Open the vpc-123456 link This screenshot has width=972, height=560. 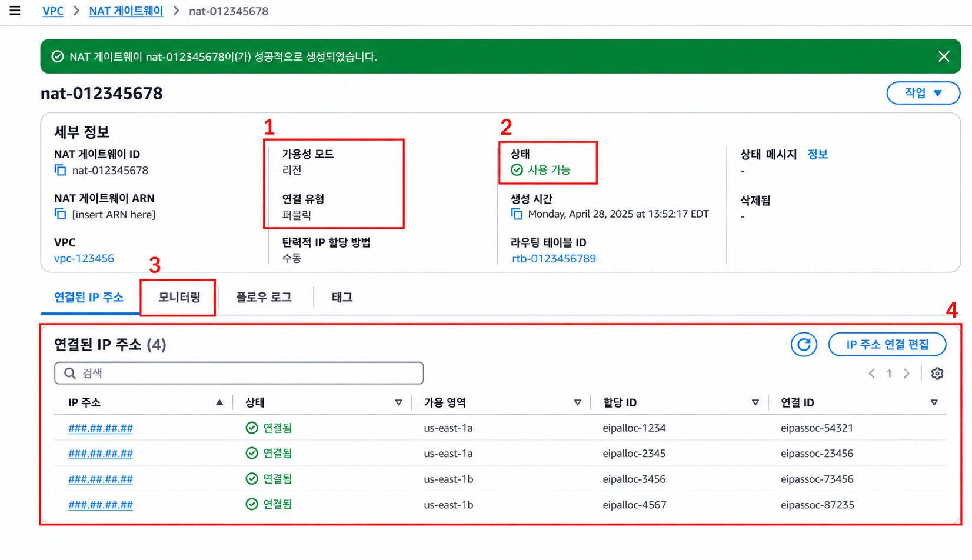(84, 258)
